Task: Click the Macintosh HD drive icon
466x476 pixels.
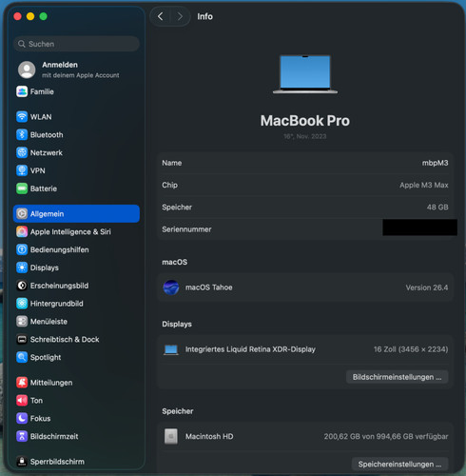Action: point(171,436)
